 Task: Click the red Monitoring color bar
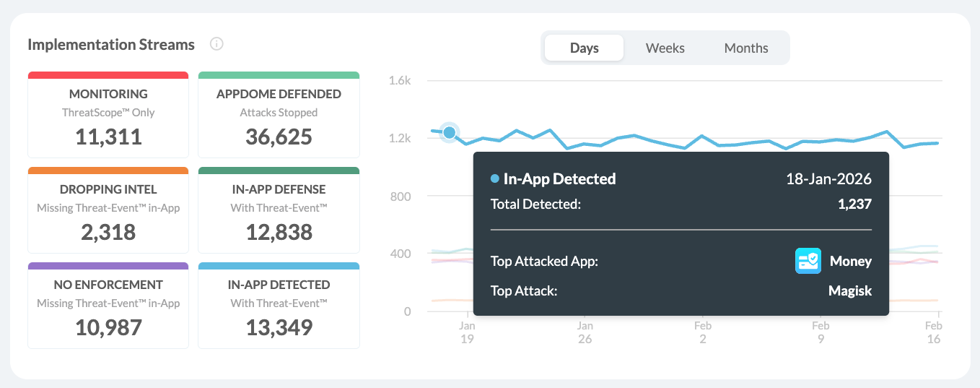click(108, 75)
